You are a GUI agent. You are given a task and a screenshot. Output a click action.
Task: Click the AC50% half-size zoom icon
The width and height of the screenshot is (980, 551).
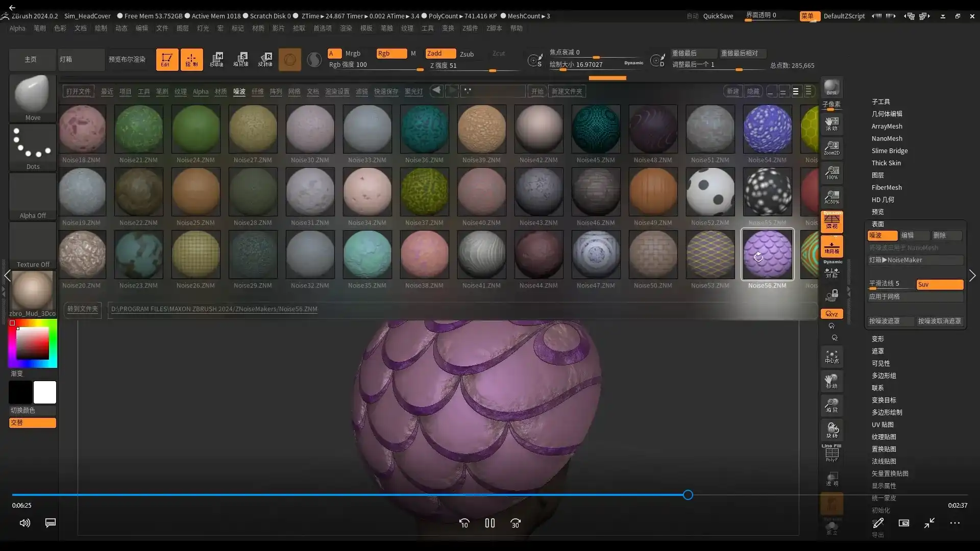pyautogui.click(x=831, y=196)
